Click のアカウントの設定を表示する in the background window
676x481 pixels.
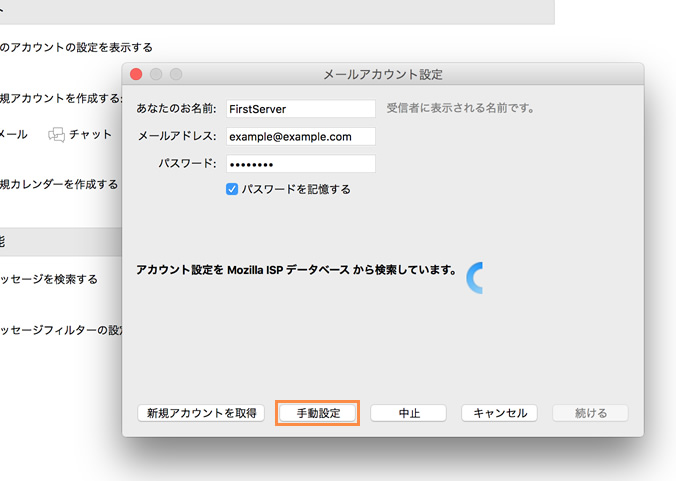(76, 47)
